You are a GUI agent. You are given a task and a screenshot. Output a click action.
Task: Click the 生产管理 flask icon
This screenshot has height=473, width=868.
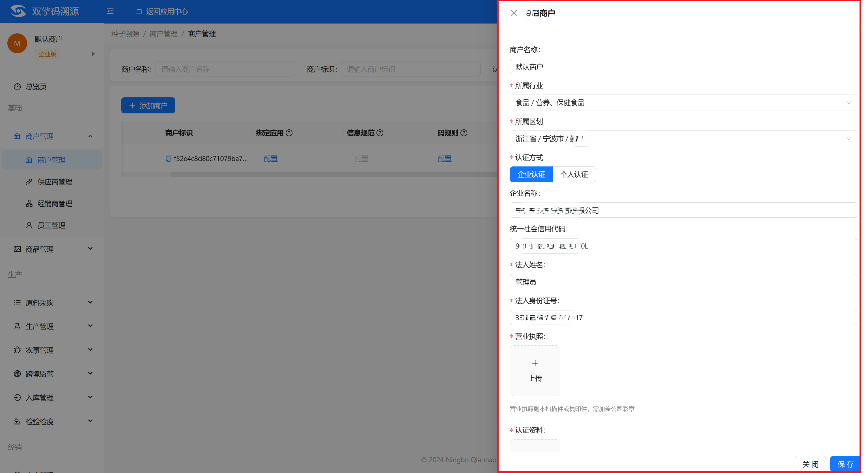click(17, 326)
